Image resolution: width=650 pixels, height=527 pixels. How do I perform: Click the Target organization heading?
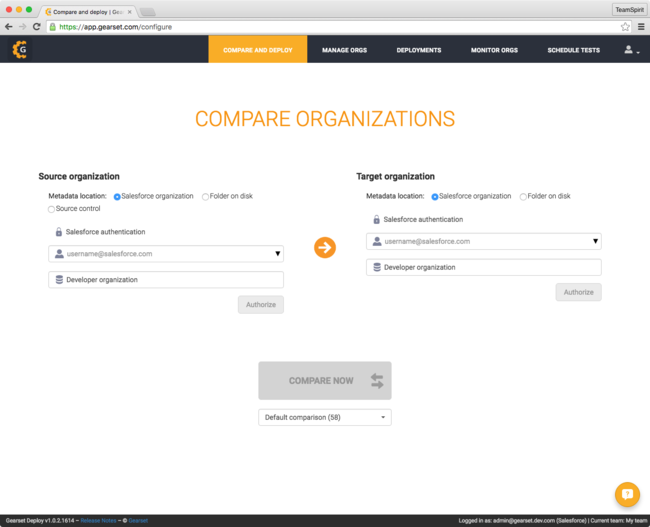395,177
